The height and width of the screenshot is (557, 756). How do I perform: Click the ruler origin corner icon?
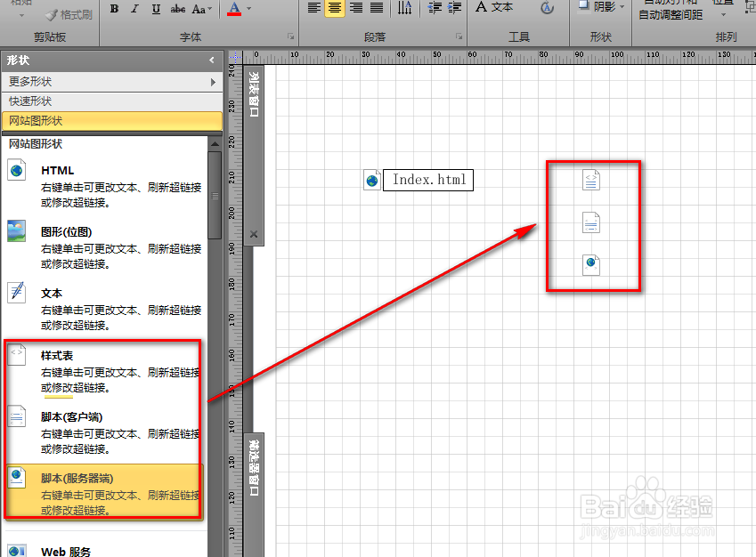(x=235, y=57)
